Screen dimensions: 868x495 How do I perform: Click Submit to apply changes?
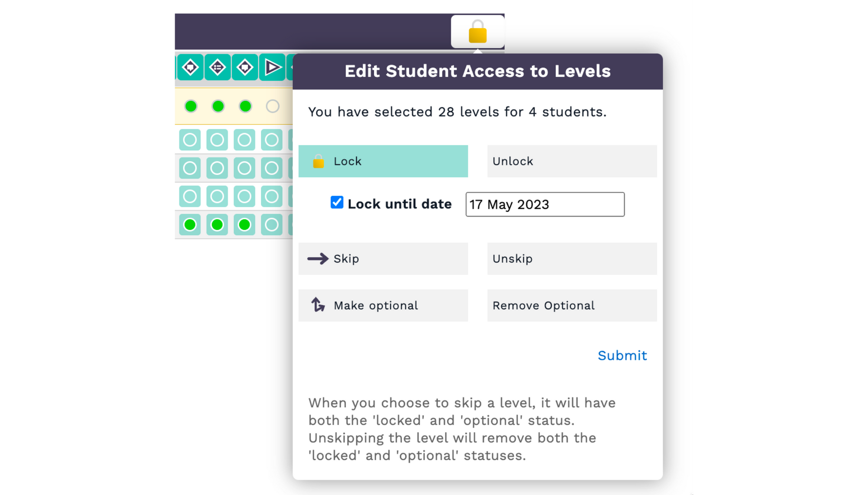pyautogui.click(x=622, y=356)
